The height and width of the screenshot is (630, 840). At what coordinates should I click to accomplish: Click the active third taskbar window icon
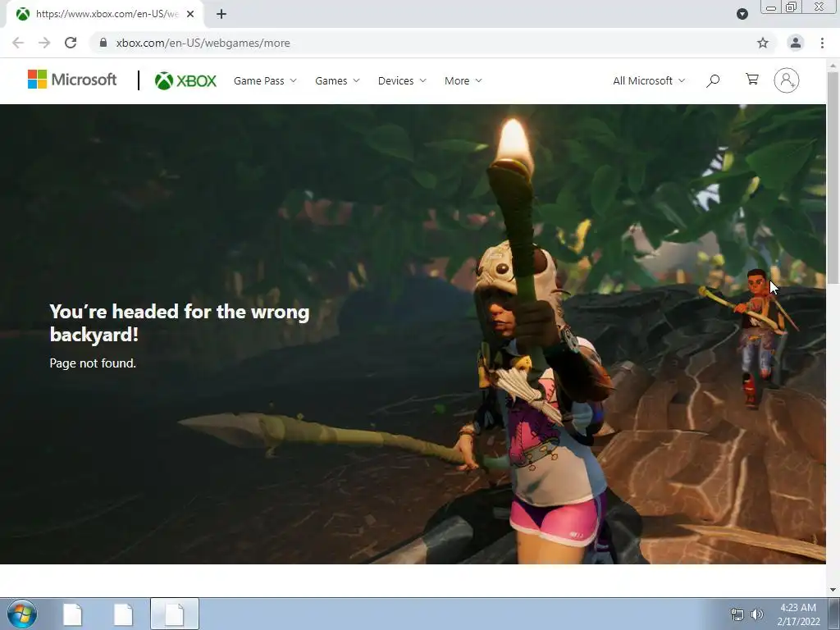point(174,614)
